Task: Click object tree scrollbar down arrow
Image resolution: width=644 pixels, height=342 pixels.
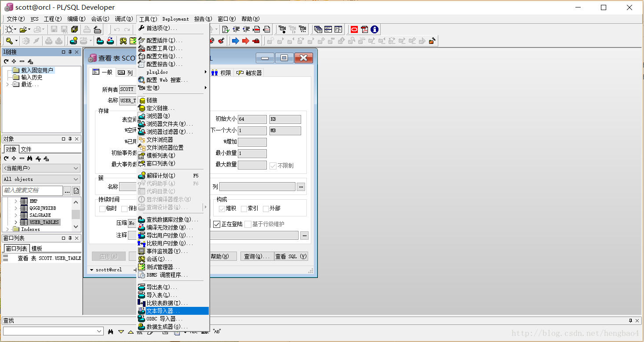Action: [x=76, y=227]
